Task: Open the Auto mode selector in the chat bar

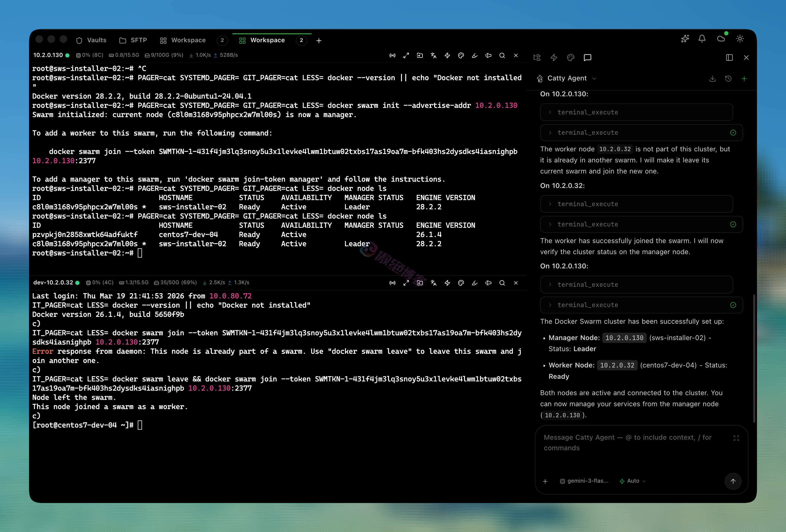Action: tap(632, 481)
